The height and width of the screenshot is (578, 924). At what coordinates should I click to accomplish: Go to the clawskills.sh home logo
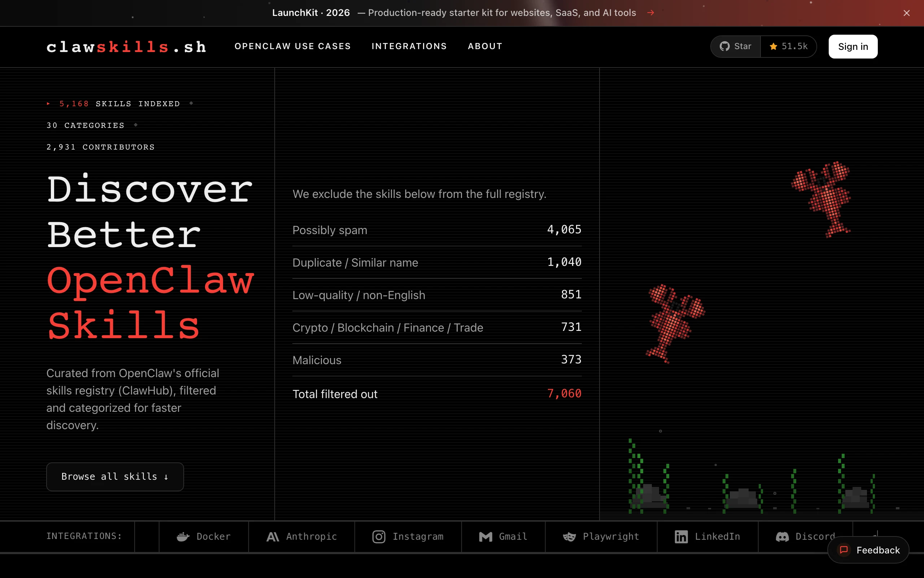click(126, 47)
